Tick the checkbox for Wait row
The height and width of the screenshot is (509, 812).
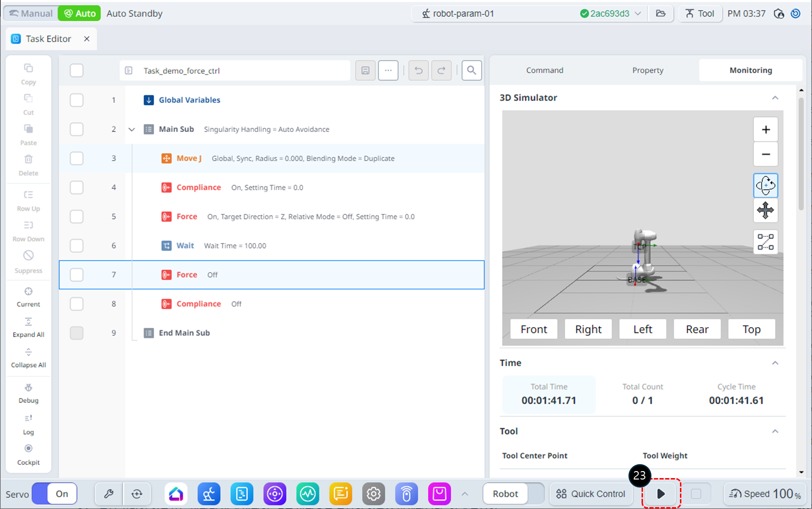pos(77,245)
